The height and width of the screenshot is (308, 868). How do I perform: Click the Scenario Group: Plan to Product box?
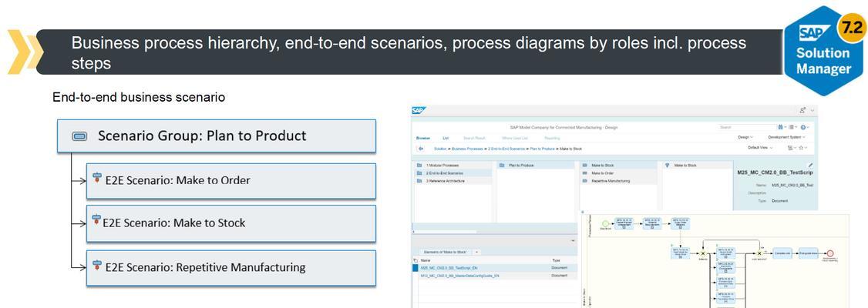(x=217, y=136)
